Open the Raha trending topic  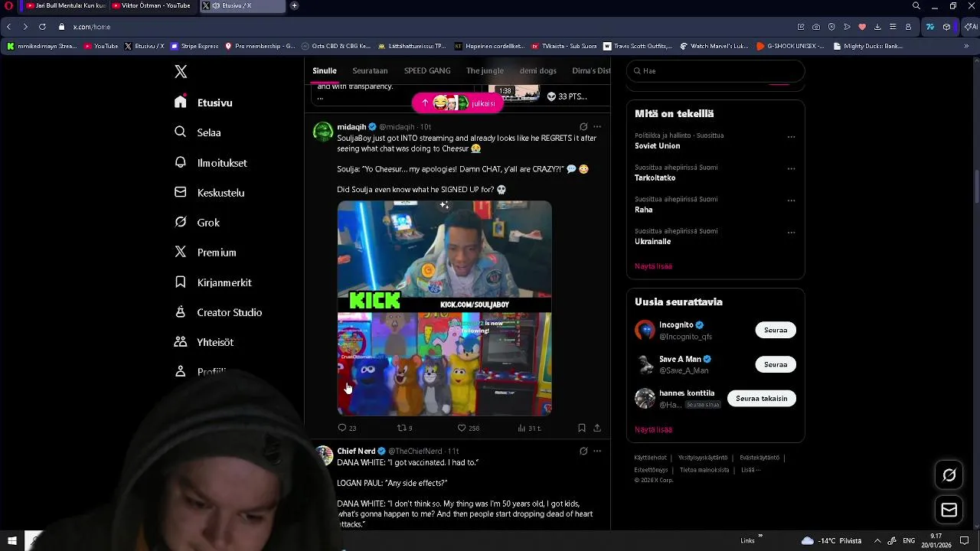(643, 210)
